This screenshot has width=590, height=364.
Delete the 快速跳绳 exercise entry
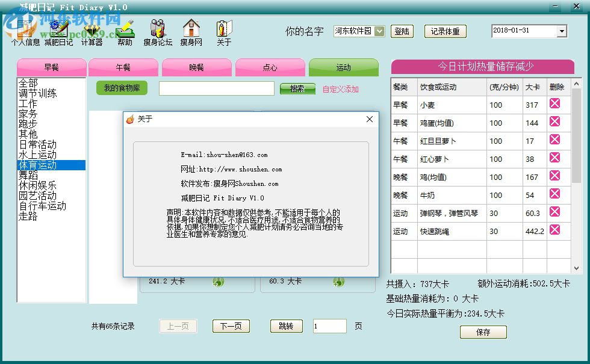(x=555, y=231)
